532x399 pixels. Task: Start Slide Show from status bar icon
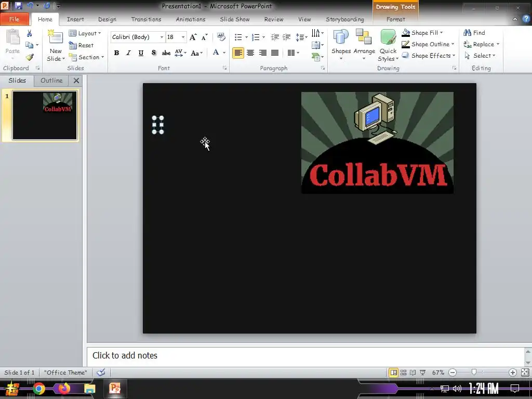tap(422, 373)
